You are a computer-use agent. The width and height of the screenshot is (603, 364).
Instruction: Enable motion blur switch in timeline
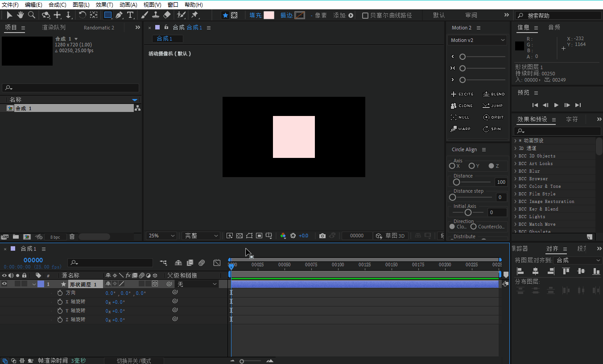pyautogui.click(x=202, y=263)
